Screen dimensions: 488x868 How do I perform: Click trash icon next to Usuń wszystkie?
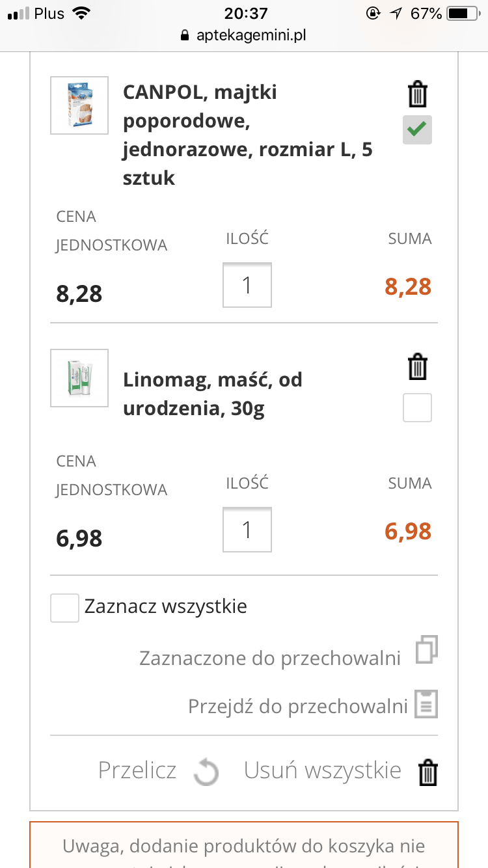pos(427,772)
